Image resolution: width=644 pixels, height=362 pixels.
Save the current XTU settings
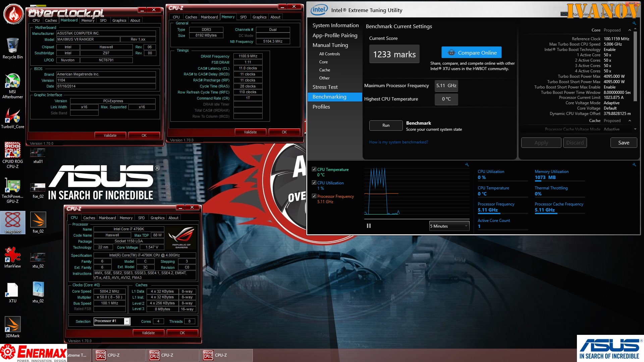624,143
